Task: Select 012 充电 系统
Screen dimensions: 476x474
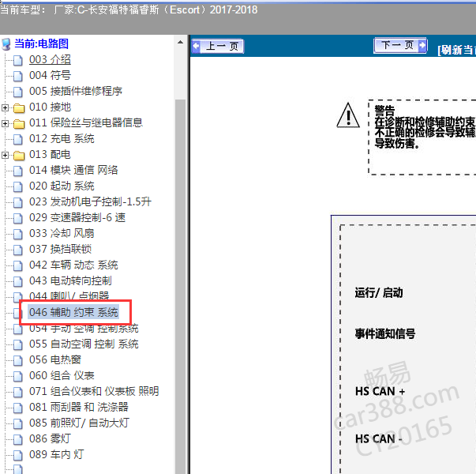Action: pyautogui.click(x=62, y=138)
